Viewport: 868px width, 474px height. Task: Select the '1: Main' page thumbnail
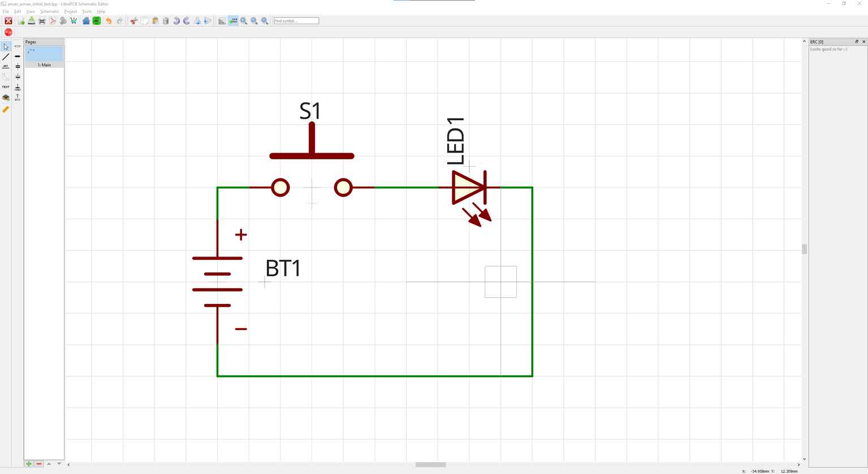click(44, 57)
